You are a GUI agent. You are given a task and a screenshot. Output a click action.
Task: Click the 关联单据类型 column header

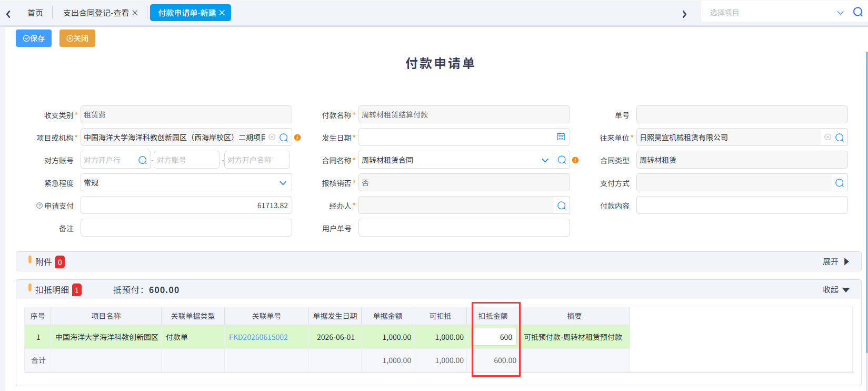coord(193,316)
